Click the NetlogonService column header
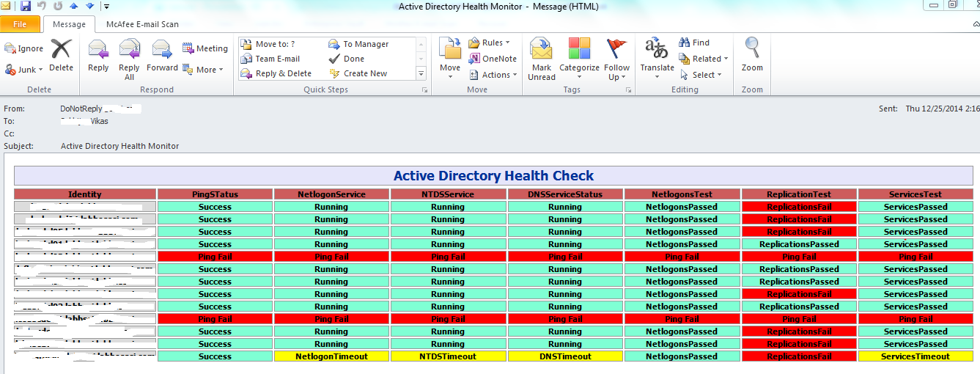 point(331,194)
